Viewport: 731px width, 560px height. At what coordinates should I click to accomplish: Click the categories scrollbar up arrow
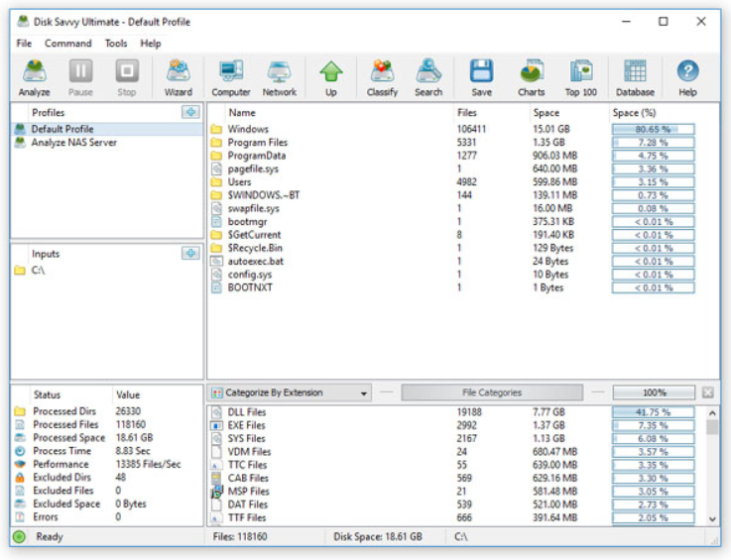[712, 413]
